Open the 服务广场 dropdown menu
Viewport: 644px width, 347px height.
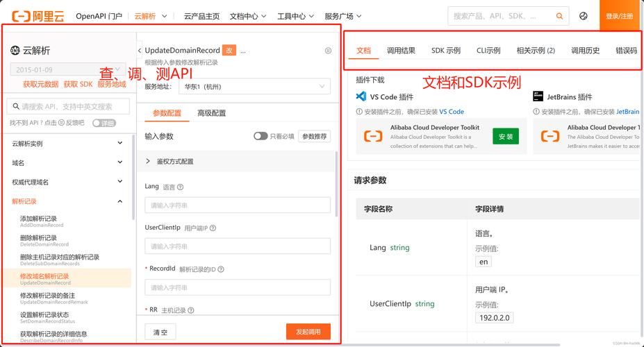click(x=343, y=16)
